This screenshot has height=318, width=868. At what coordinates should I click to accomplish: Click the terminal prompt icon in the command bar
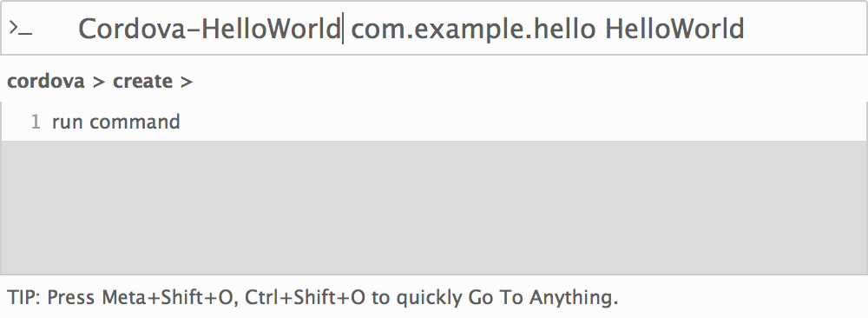[21, 28]
